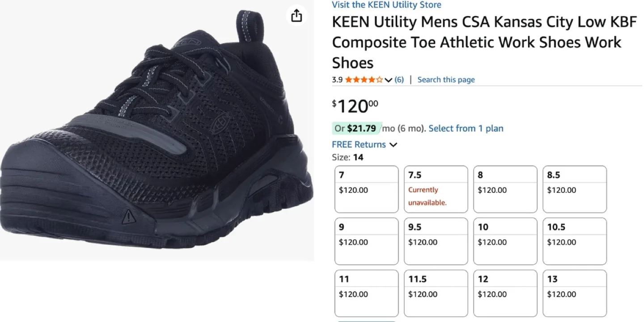Select shoe size 9

coord(366,241)
